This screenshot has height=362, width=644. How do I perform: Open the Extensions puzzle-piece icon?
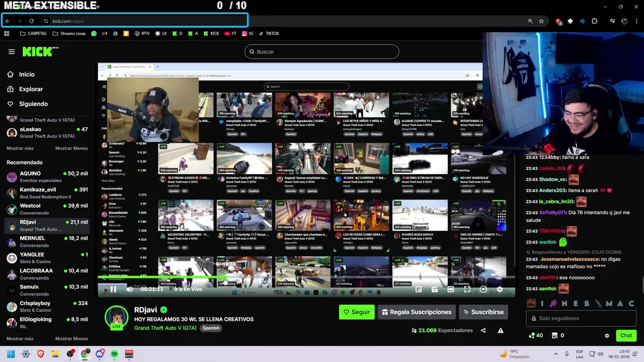595,21
